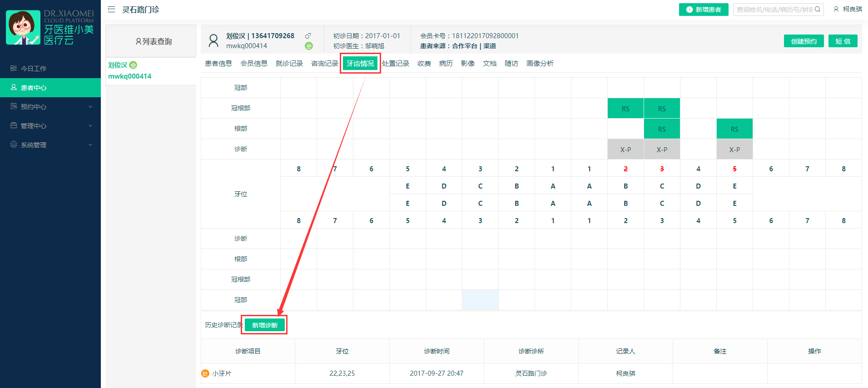Toggle the gray X-P diagnosis cell under tooth 3
Image resolution: width=868 pixels, height=388 pixels.
pyautogui.click(x=662, y=149)
